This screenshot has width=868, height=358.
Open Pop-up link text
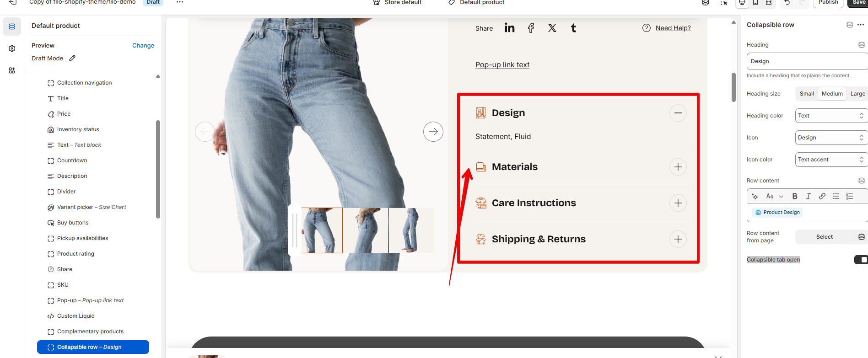[x=502, y=65]
